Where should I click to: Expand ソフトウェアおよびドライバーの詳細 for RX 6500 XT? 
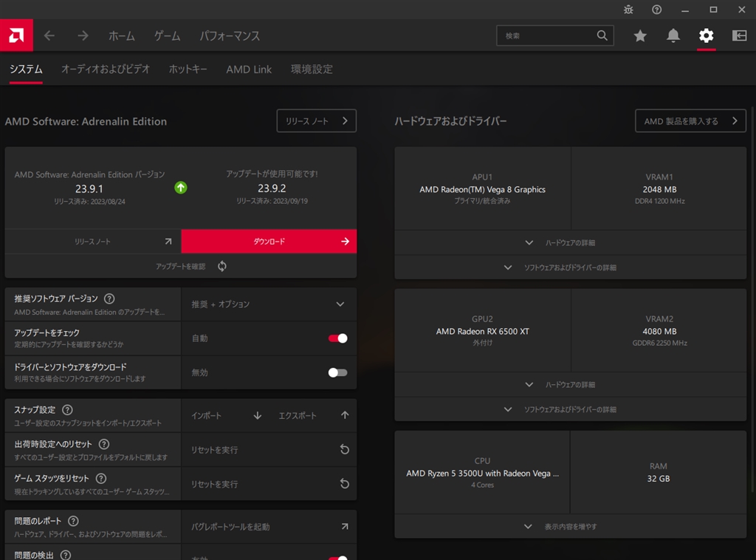click(x=571, y=409)
